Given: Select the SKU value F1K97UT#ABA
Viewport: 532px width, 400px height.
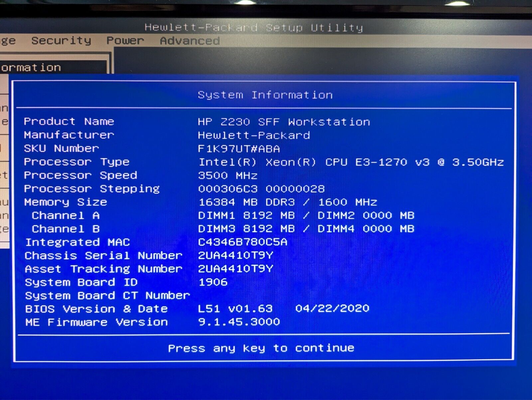Looking at the screenshot, I should (239, 149).
